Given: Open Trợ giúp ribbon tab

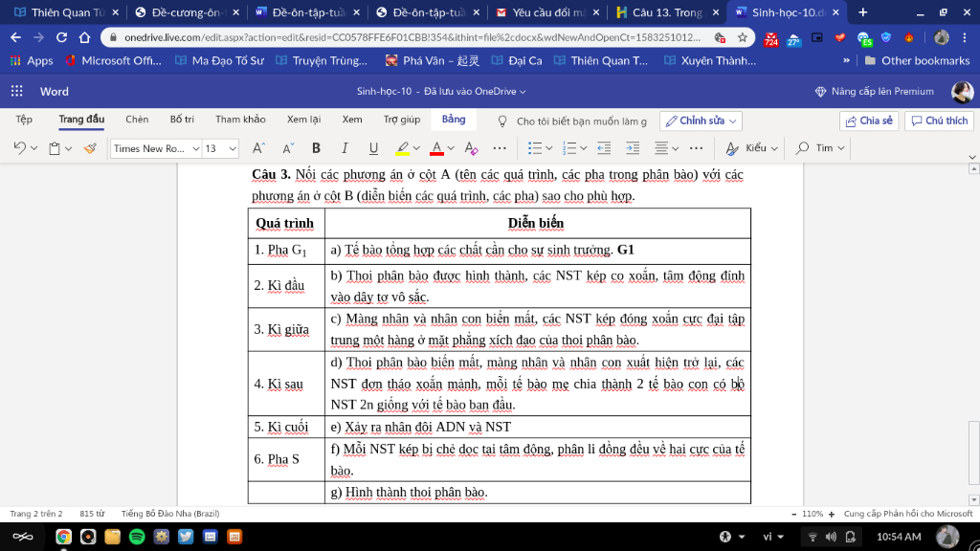Looking at the screenshot, I should (x=402, y=120).
